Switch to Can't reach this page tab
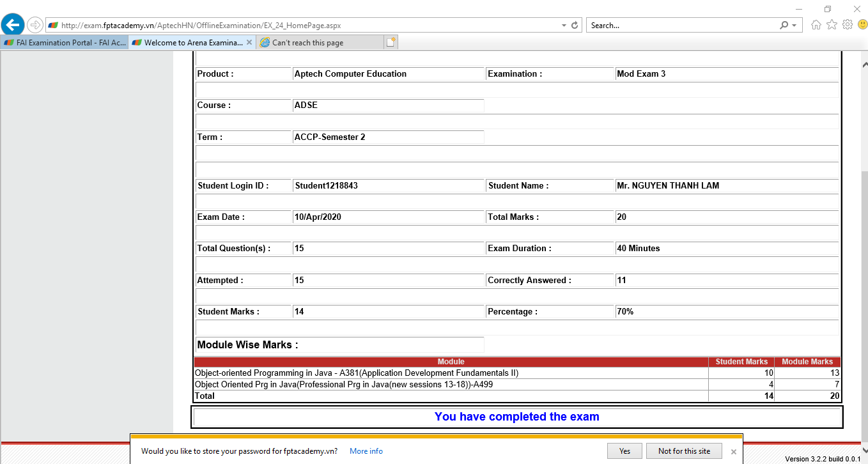Screen dimensions: 868x464 (x=320, y=43)
